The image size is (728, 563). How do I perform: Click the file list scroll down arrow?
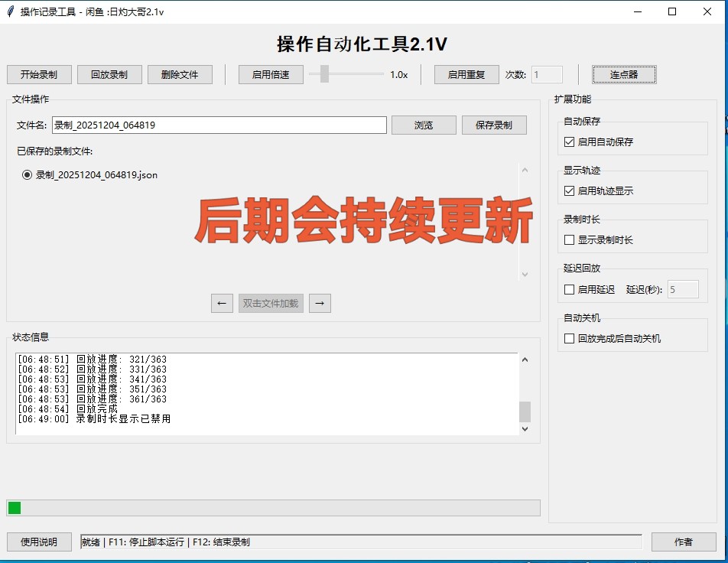[x=525, y=275]
